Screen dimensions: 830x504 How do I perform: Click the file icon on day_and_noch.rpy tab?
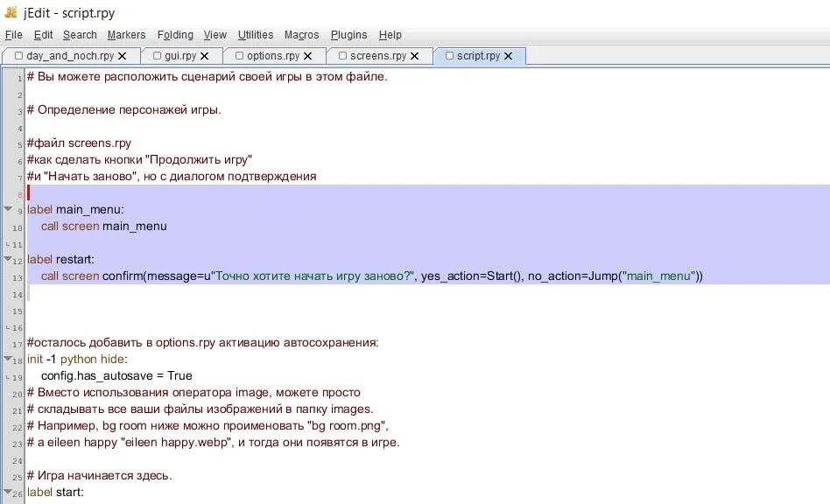(x=19, y=55)
